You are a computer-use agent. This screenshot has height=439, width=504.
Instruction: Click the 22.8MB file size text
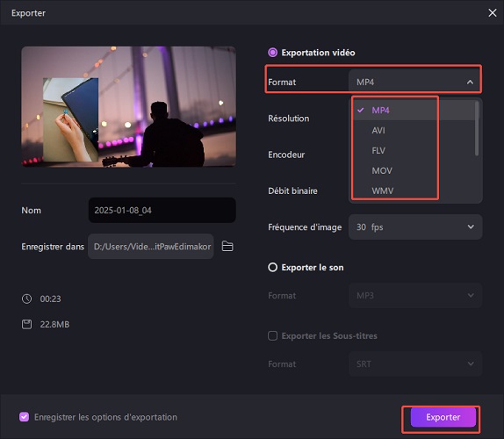coord(54,325)
